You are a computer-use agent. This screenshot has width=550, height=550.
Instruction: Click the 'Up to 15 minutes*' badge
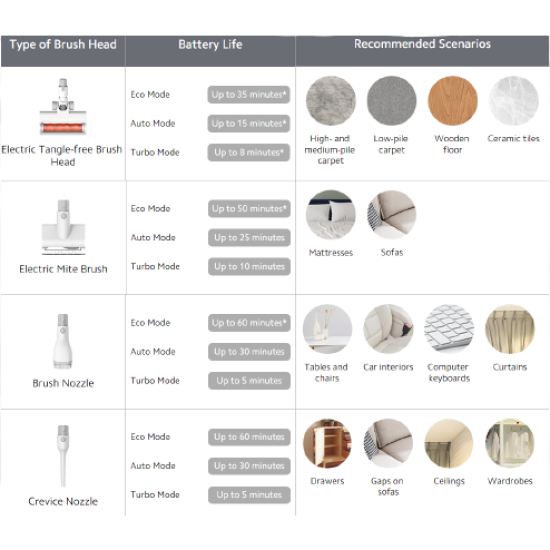click(249, 123)
